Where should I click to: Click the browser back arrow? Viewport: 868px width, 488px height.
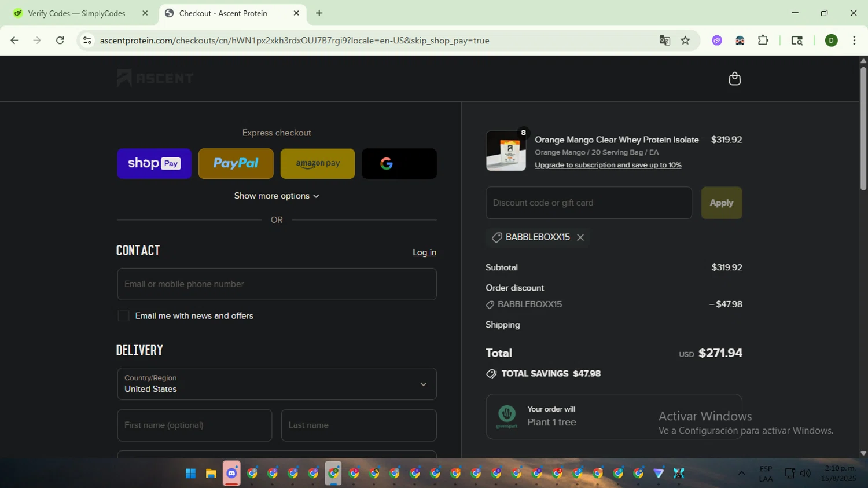[x=14, y=41]
